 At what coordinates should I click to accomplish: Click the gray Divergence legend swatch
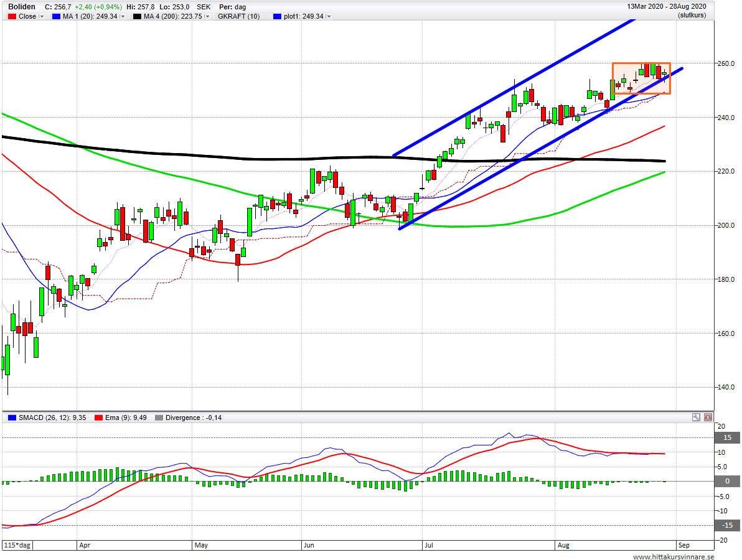pos(159,418)
